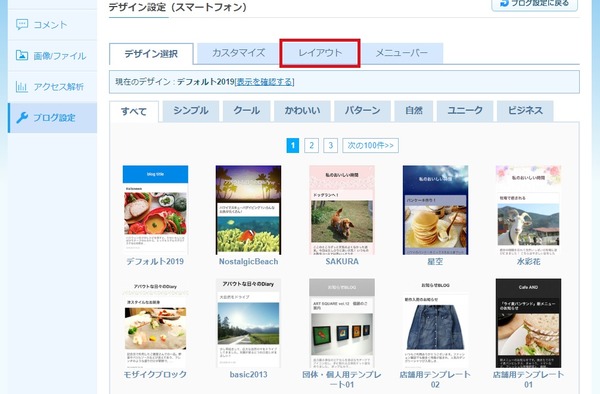Filter designs by ユニーク
This screenshot has width=600, height=394.
tap(465, 111)
